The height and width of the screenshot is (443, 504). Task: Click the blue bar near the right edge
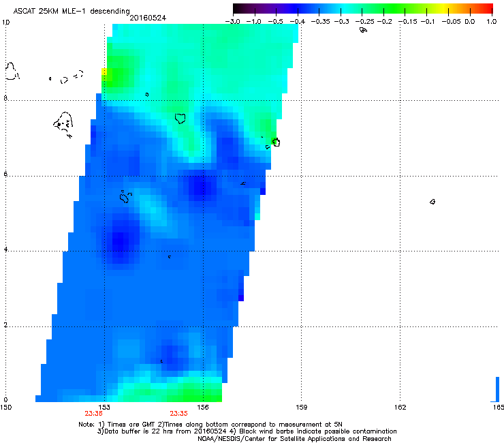coord(497,389)
